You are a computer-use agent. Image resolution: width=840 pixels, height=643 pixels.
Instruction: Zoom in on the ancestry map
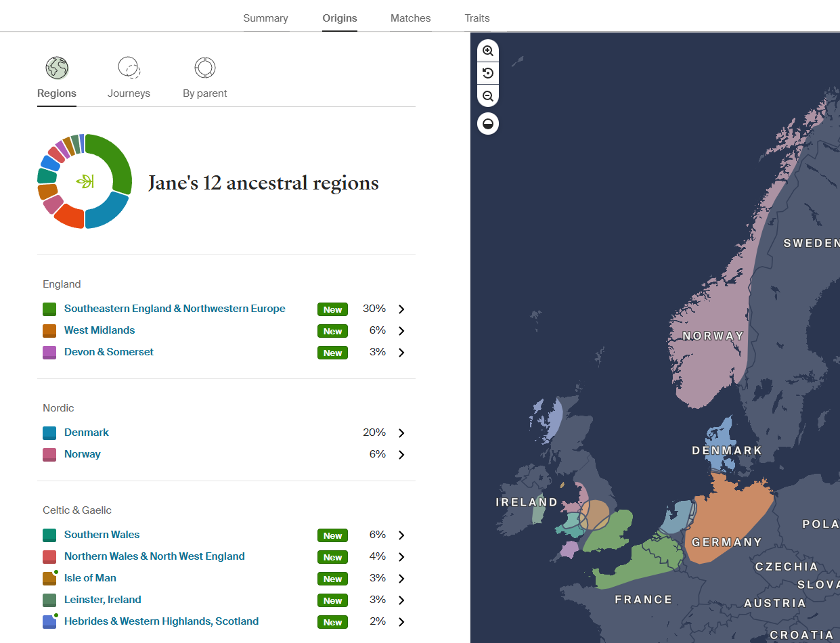click(x=488, y=51)
